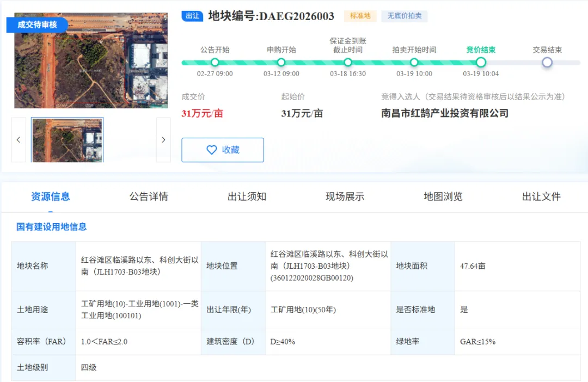588x382 pixels.
Task: Click the 起始价 label
Action: point(293,97)
